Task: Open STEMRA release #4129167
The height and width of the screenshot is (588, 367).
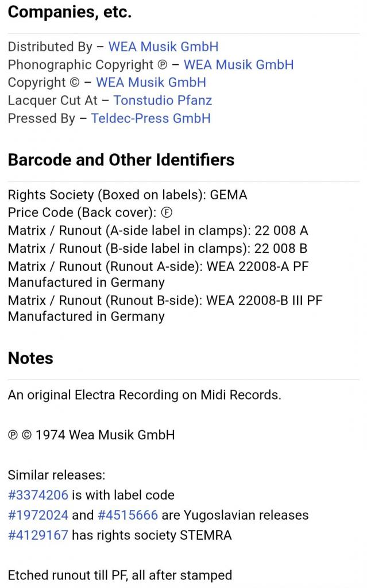Action: point(38,535)
